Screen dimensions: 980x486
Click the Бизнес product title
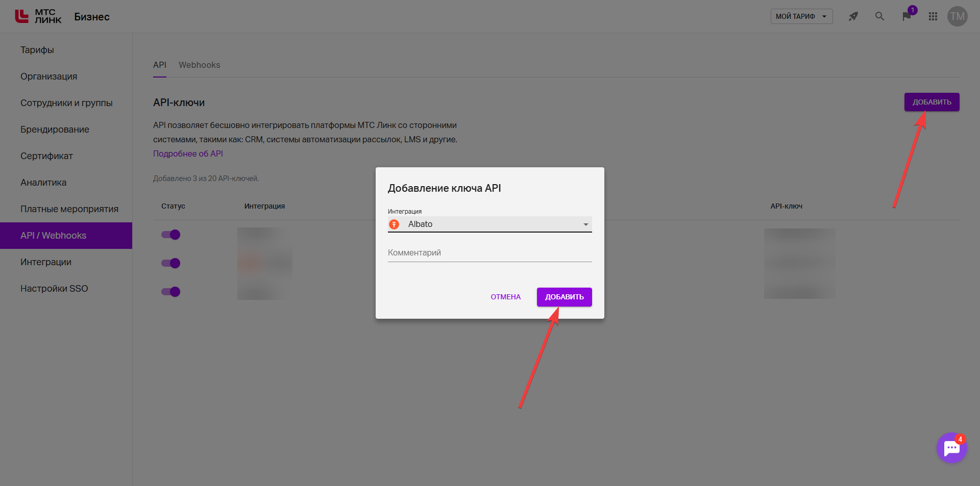[92, 17]
